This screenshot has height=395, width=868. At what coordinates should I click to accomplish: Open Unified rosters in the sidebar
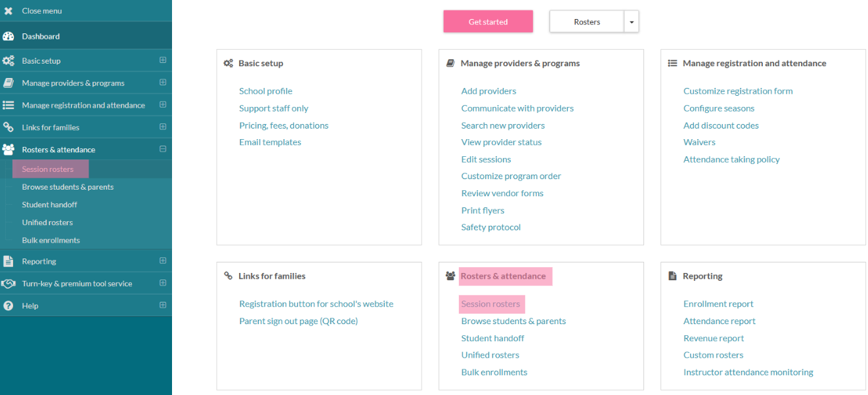click(x=47, y=222)
